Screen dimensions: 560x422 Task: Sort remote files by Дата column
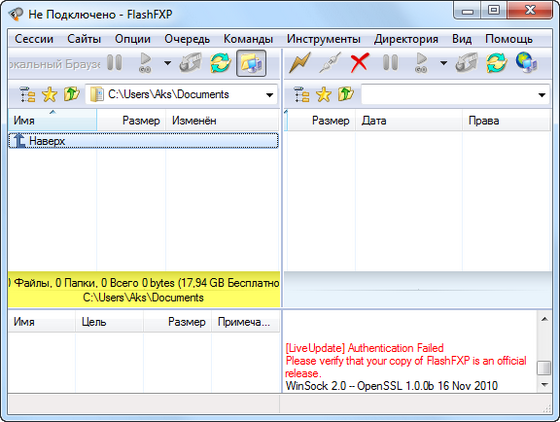[409, 120]
